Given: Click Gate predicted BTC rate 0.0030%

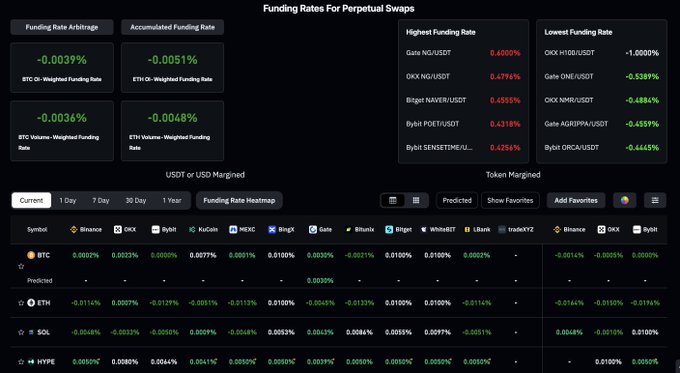Looking at the screenshot, I should (320, 281).
